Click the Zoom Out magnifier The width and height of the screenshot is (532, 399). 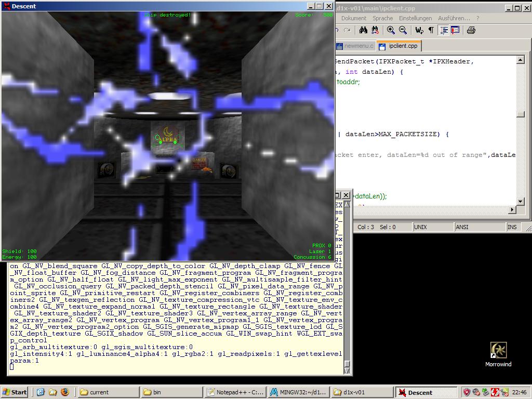(402, 30)
